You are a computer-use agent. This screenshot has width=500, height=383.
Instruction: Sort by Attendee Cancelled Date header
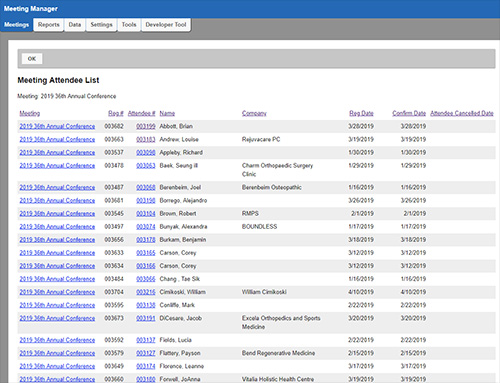(x=462, y=113)
